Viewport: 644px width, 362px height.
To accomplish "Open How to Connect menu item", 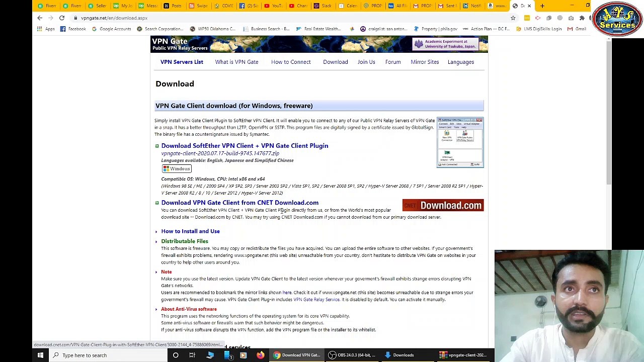I will point(291,62).
